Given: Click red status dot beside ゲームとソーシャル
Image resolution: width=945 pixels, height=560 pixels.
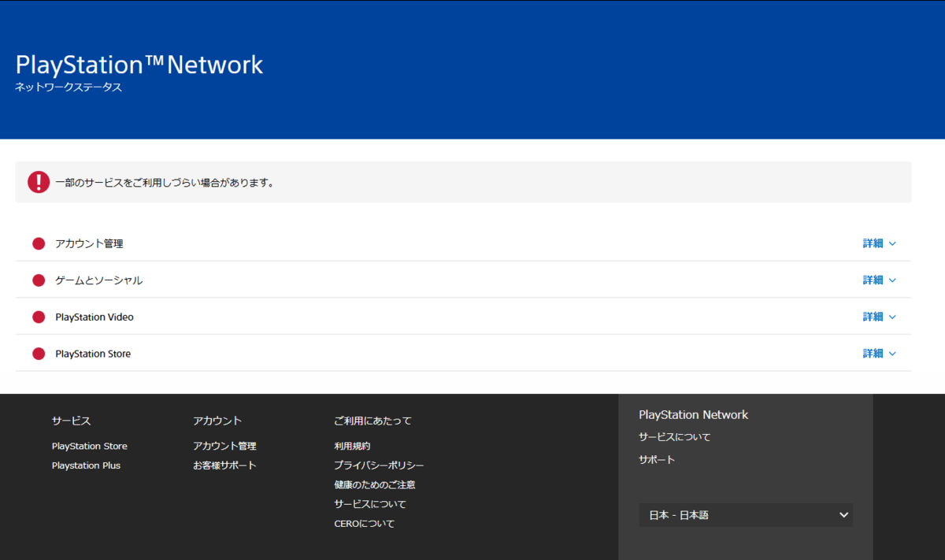Looking at the screenshot, I should pyautogui.click(x=39, y=280).
